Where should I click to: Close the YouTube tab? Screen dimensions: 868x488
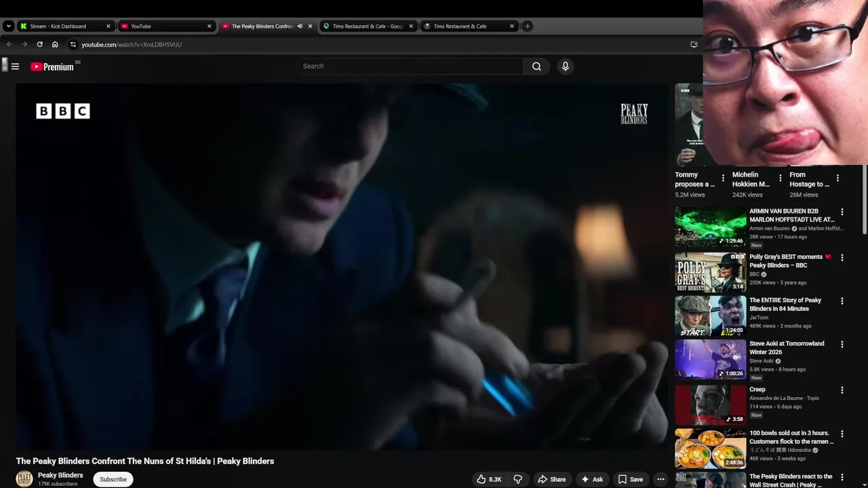point(209,26)
